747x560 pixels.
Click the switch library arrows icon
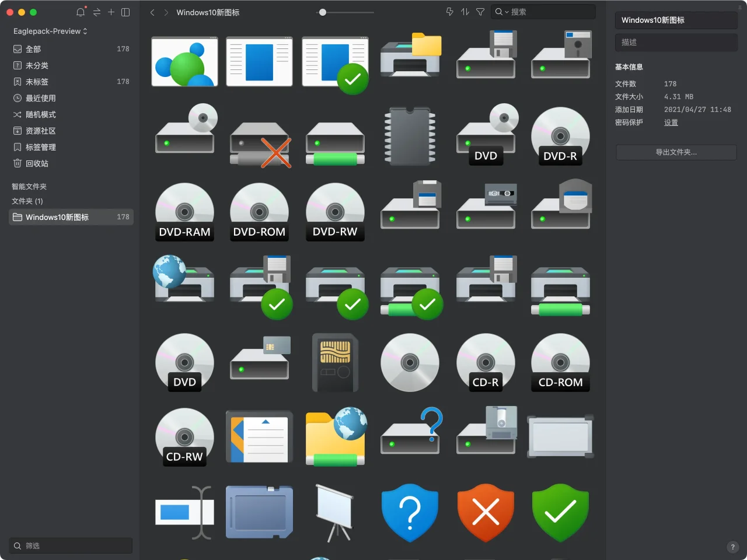97,12
